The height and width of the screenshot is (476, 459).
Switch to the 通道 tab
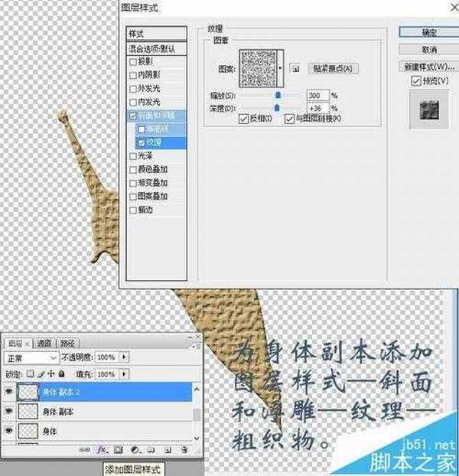click(x=44, y=344)
